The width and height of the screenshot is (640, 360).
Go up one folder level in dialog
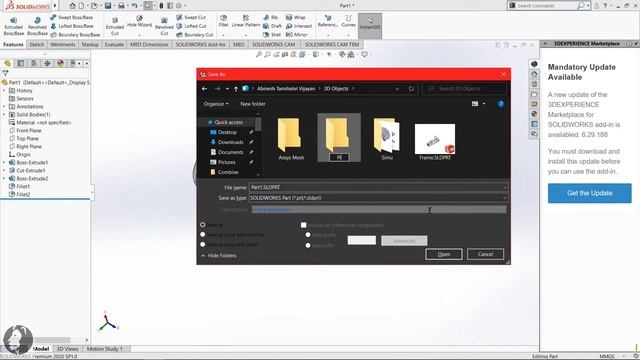coord(236,89)
